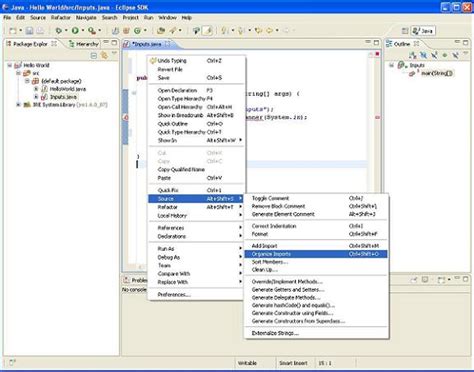
Task: Choose Organize Imports in Source submenu
Action: 316,254
